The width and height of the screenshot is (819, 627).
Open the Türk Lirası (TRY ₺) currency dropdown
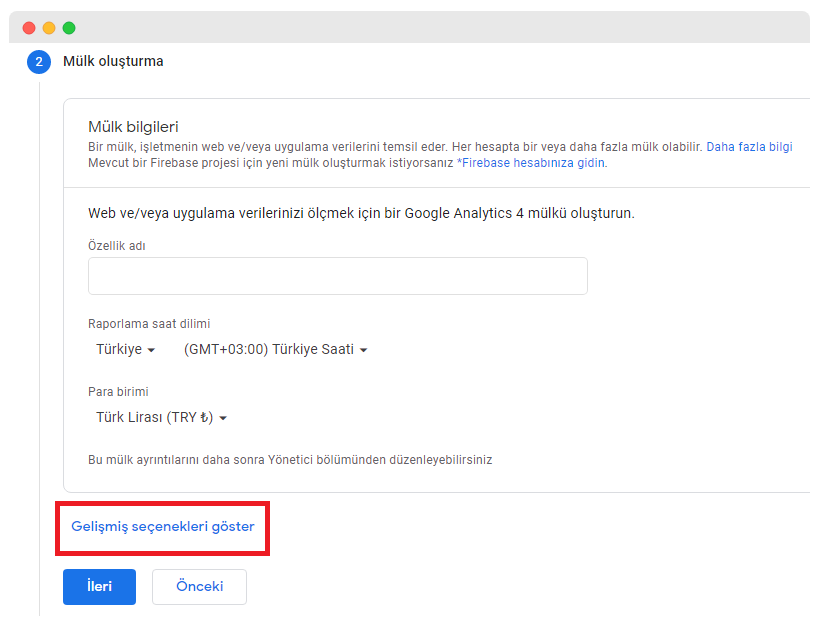(161, 418)
